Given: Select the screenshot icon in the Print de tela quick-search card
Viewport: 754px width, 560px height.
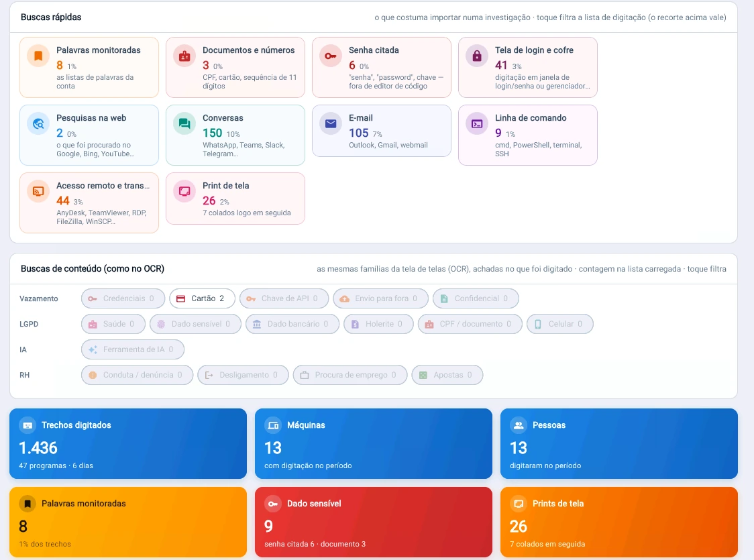Looking at the screenshot, I should click(184, 191).
